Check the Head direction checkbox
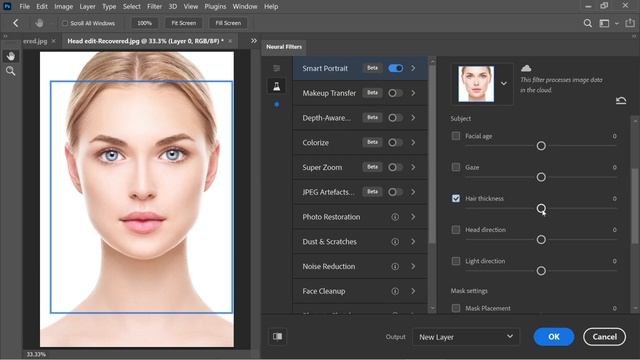Viewport: 640px width, 360px height. pyautogui.click(x=456, y=229)
